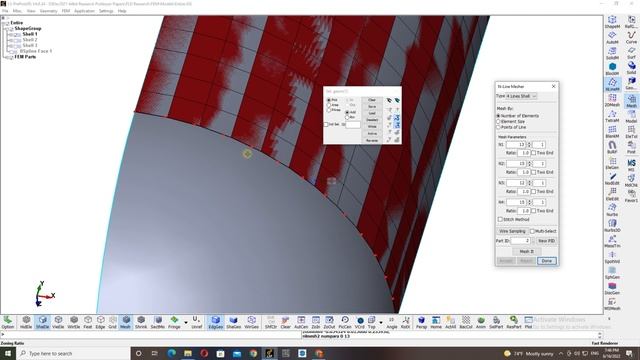
Task: Enable Two End checkbox for N1
Action: pyautogui.click(x=533, y=153)
